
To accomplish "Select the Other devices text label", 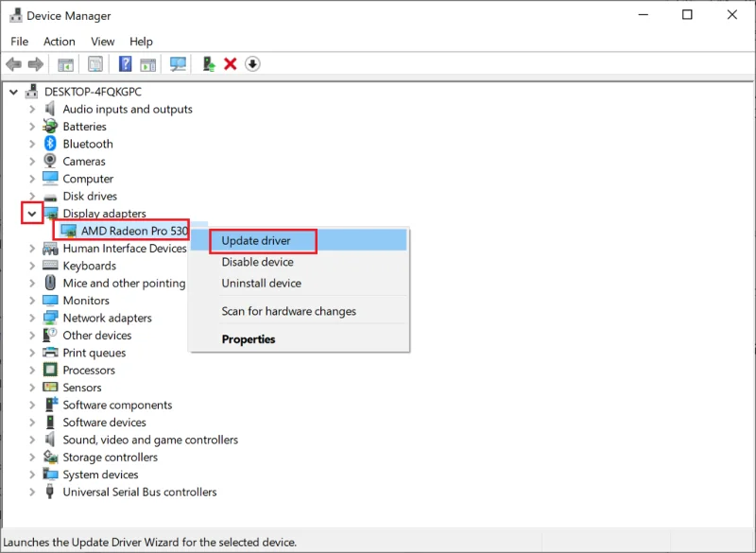I will (x=97, y=335).
